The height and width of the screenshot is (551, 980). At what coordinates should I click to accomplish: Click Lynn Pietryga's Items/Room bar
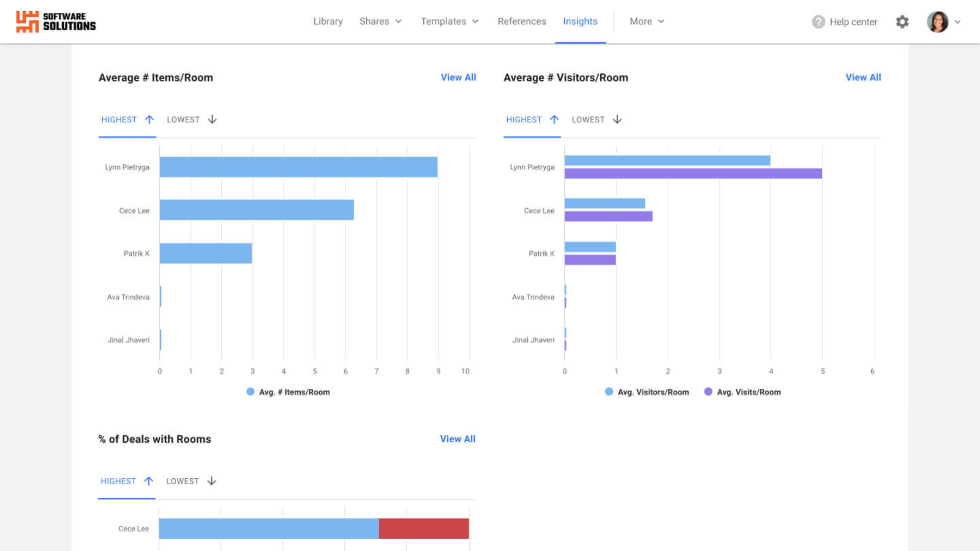pyautogui.click(x=298, y=167)
